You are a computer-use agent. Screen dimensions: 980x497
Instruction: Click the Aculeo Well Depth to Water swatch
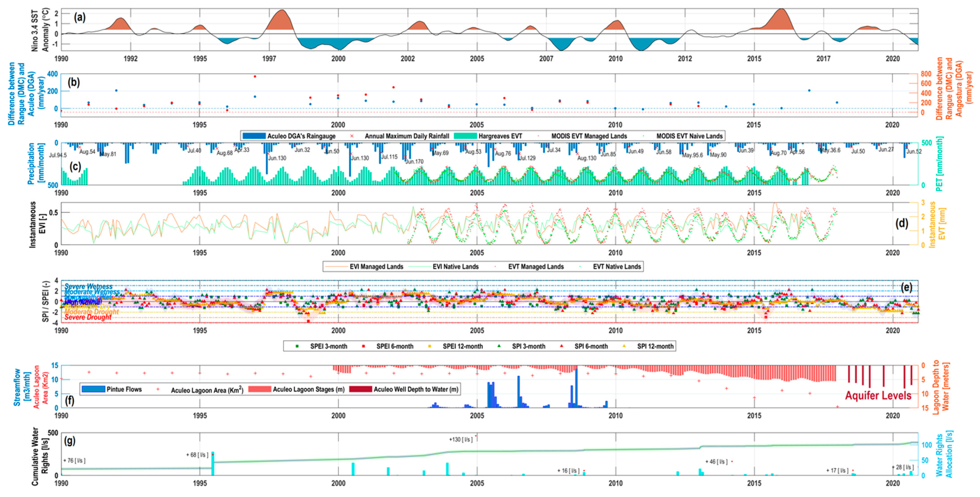click(x=360, y=389)
